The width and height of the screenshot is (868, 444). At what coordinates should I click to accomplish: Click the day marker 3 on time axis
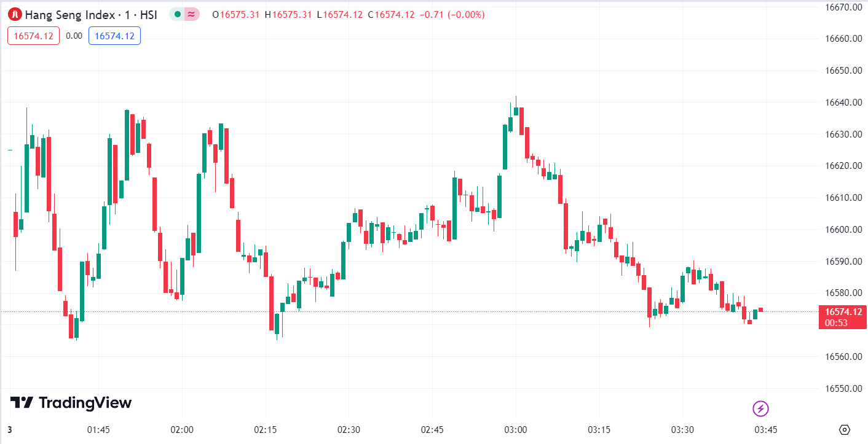point(9,429)
